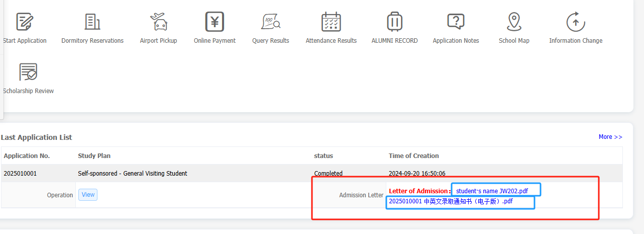Click the Study Plan column header
The image size is (644, 234).
pos(94,156)
